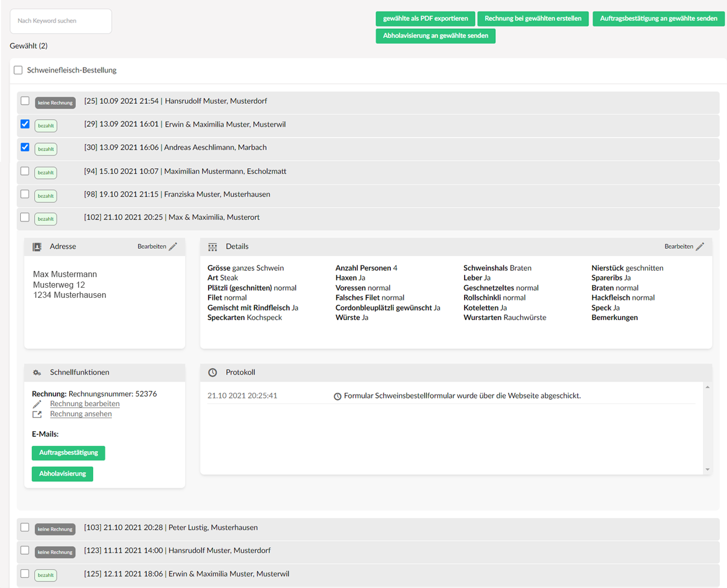Click the Protokoll scrollbar down arrow
The image size is (727, 588).
click(707, 470)
